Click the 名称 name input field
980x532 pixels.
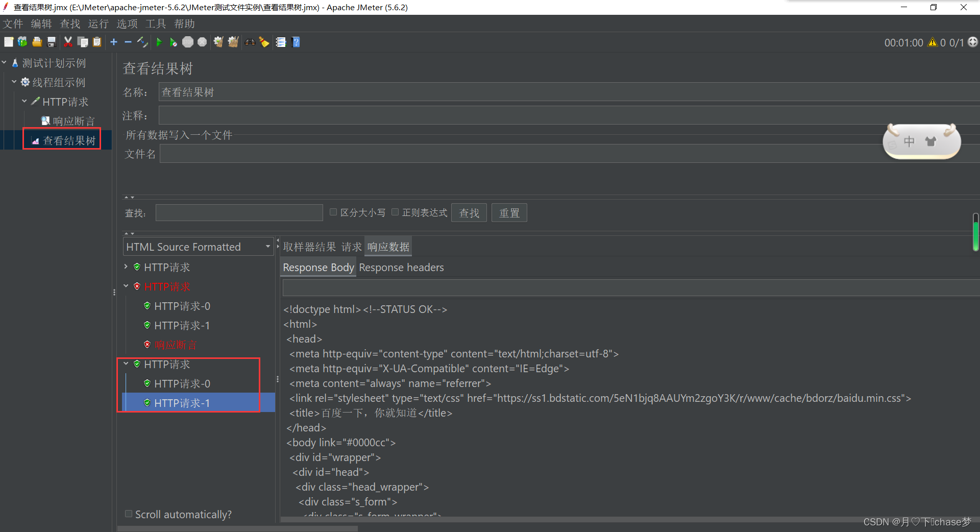(x=569, y=92)
